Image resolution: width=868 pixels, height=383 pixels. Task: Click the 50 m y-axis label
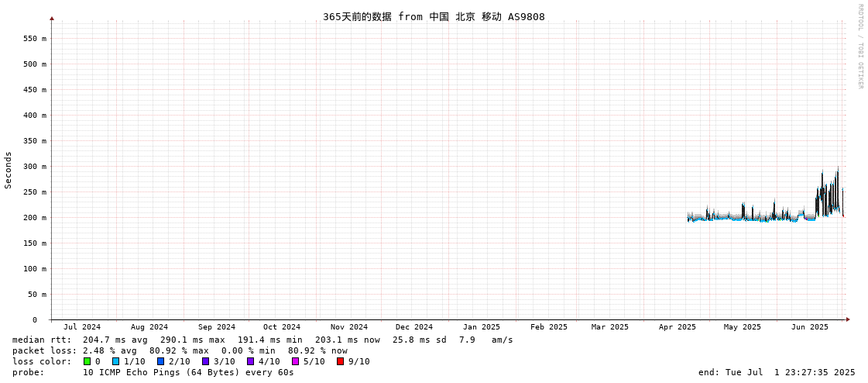pos(37,295)
